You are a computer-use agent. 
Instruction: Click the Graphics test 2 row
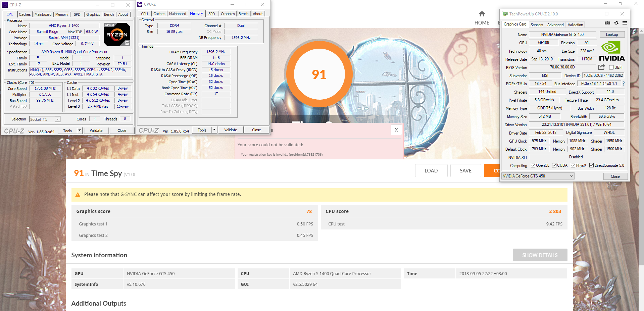pyautogui.click(x=195, y=236)
